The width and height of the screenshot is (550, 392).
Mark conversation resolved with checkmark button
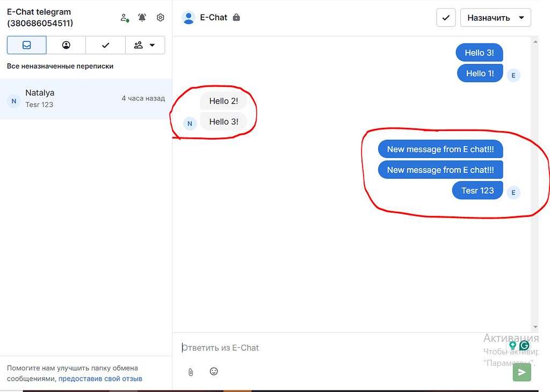446,17
